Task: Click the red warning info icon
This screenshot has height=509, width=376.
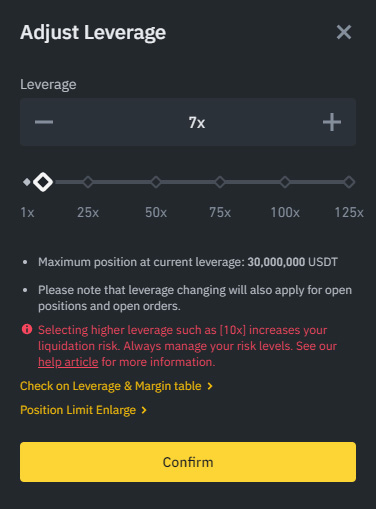Action: pyautogui.click(x=27, y=329)
